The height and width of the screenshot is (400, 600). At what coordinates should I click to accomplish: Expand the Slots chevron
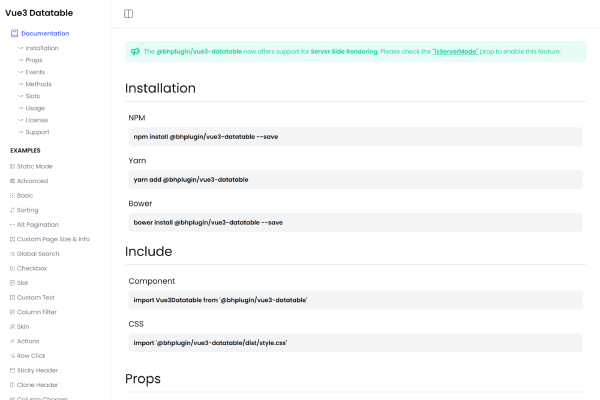coord(21,96)
